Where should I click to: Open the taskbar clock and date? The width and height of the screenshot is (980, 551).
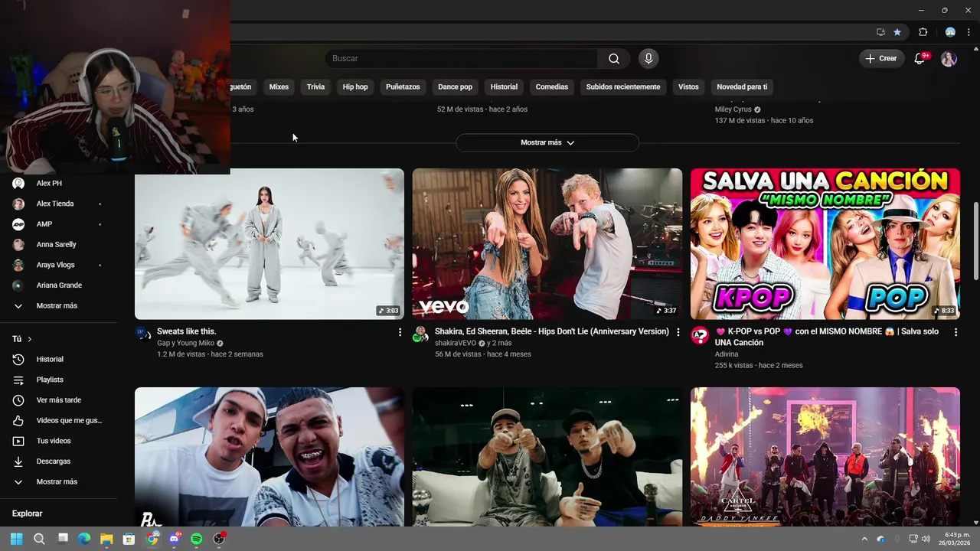(954, 539)
